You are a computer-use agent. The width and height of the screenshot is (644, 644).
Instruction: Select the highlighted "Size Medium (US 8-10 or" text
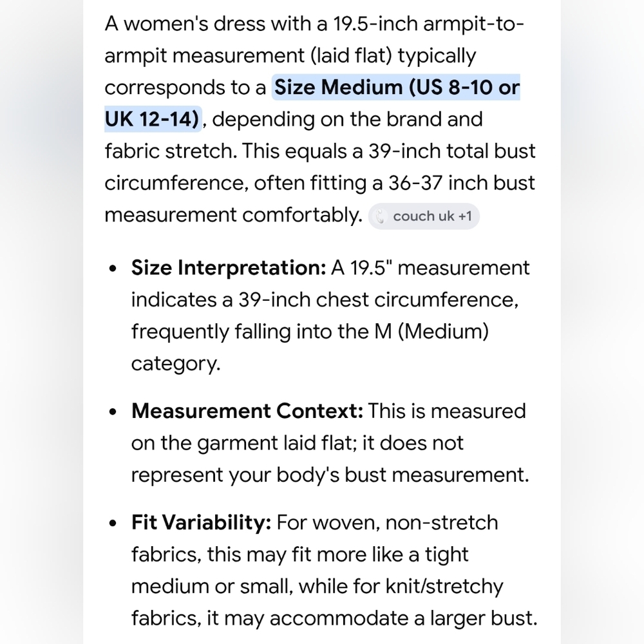tap(396, 87)
